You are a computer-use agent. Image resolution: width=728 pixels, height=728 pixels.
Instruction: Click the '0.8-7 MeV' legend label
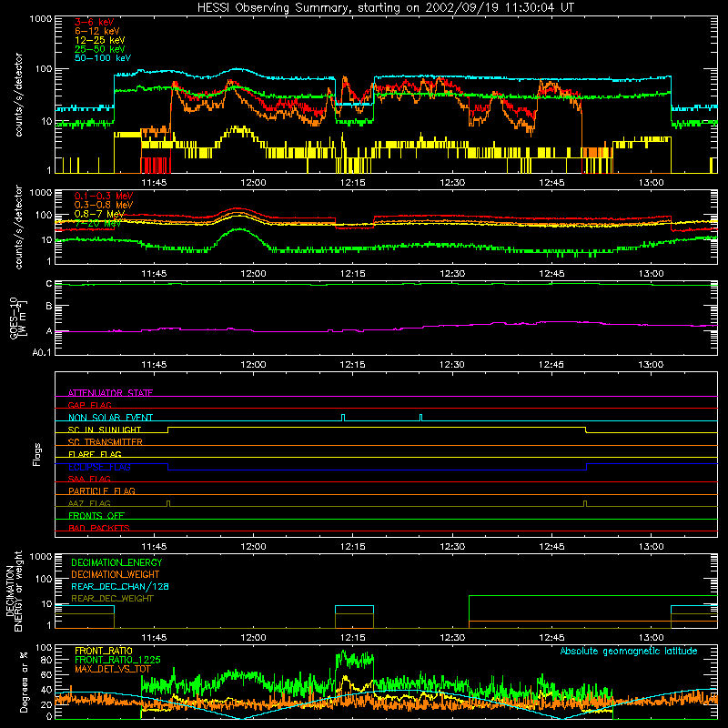click(x=99, y=214)
